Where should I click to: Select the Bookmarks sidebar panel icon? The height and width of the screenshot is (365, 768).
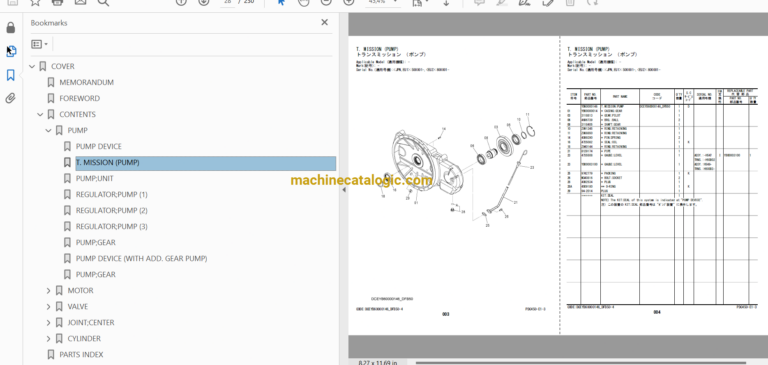pyautogui.click(x=11, y=75)
